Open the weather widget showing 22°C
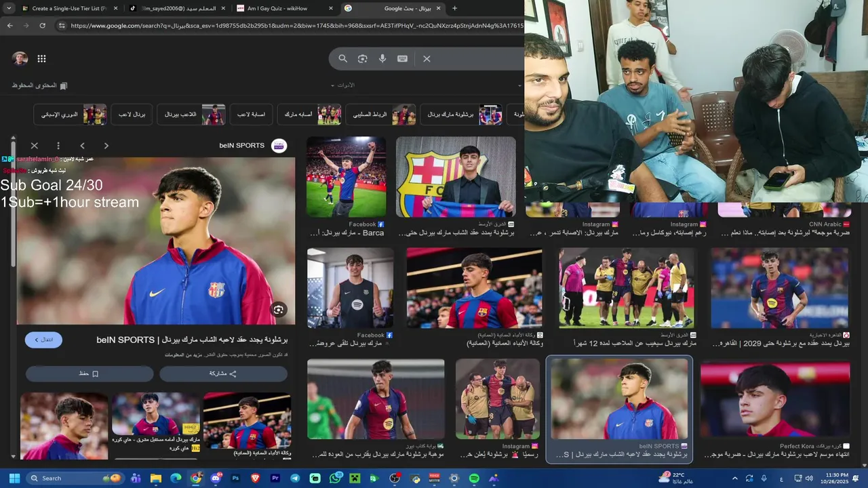The height and width of the screenshot is (488, 868). [676, 479]
